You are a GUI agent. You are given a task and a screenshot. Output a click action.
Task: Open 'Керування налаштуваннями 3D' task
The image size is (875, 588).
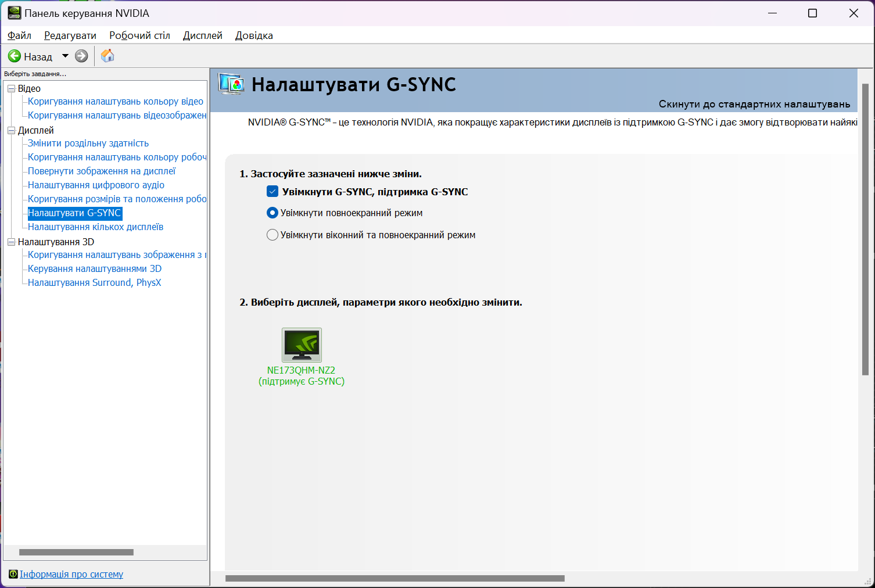click(x=95, y=268)
